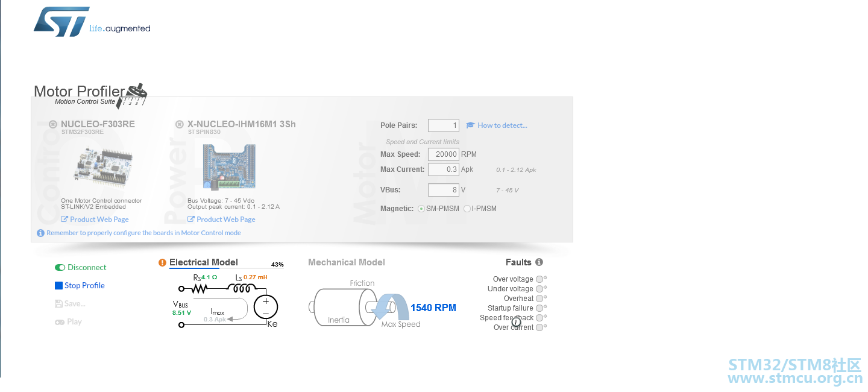Click the NUCLEO-F303RE board selector icon
Image resolution: width=868 pixels, height=392 pixels.
pos(53,124)
